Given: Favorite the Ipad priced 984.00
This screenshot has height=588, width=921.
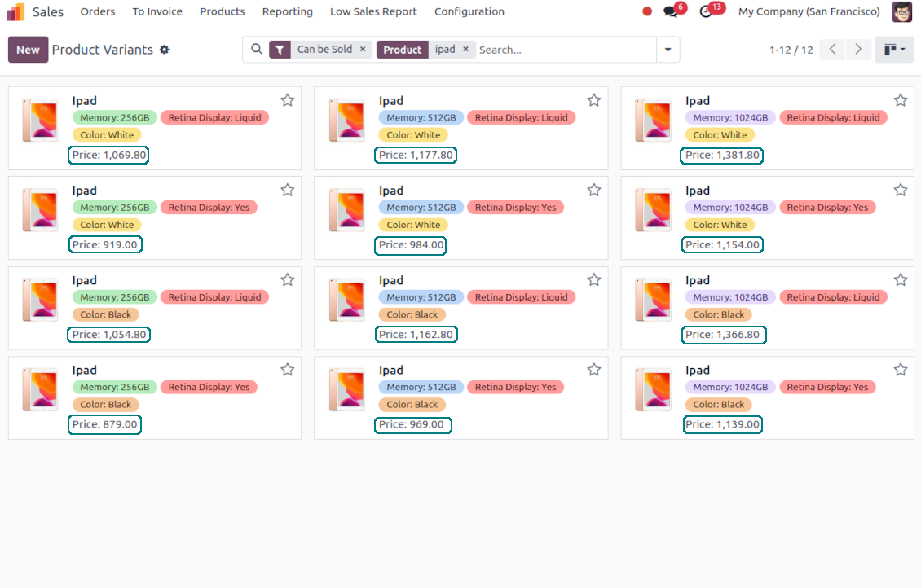Looking at the screenshot, I should coord(594,190).
